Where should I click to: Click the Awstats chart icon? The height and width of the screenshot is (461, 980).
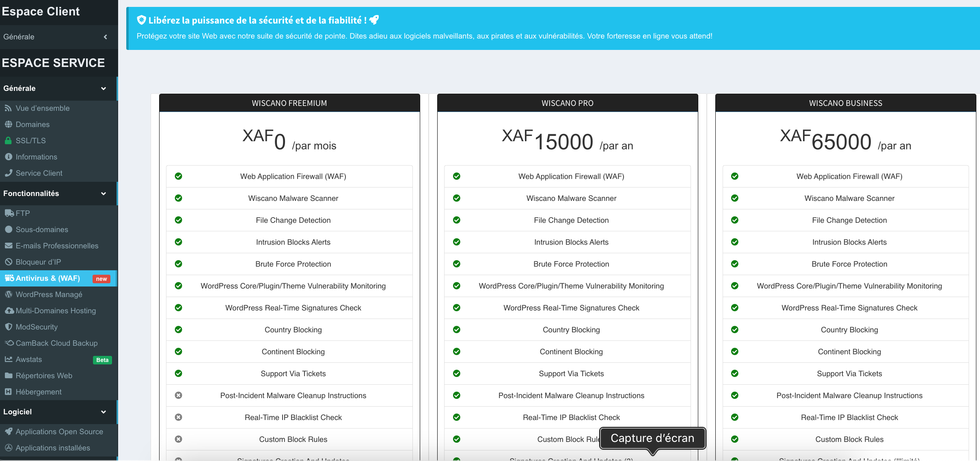(x=8, y=360)
